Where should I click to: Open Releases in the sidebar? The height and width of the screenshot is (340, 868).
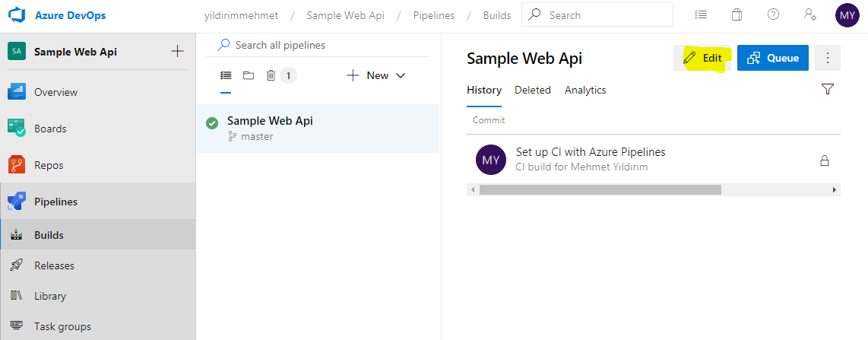(x=54, y=265)
